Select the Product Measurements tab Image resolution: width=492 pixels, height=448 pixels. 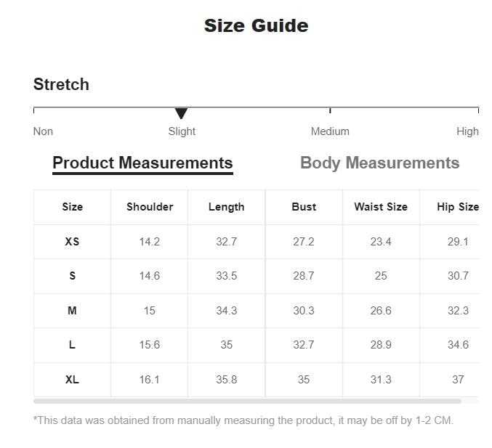click(x=142, y=163)
